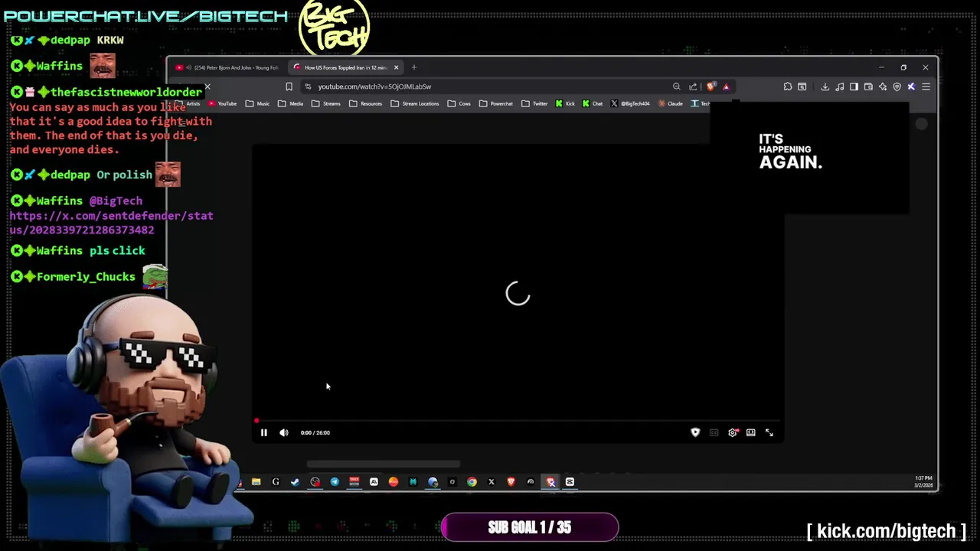
Task: Toggle the browser sidebar panel icon
Action: click(854, 86)
